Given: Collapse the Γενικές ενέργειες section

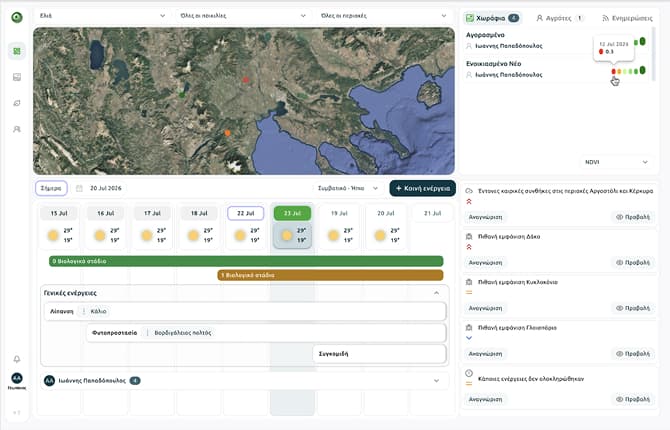Looking at the screenshot, I should coord(436,293).
